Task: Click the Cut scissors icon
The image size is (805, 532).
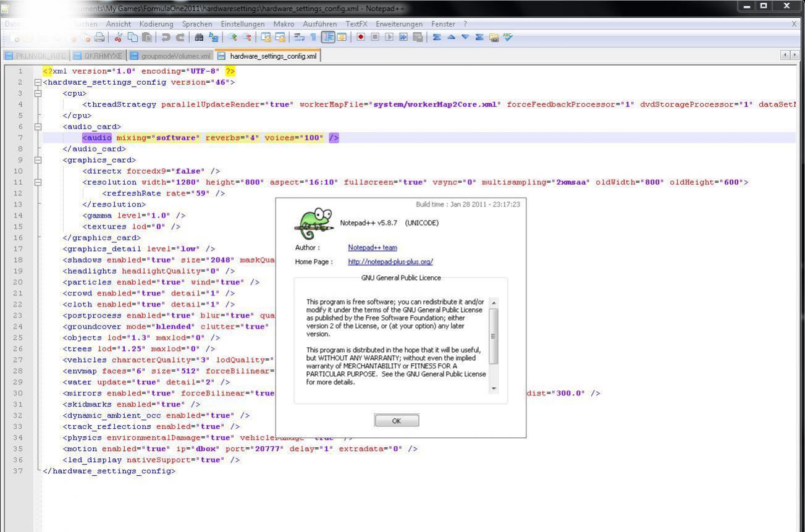Action: 118,37
